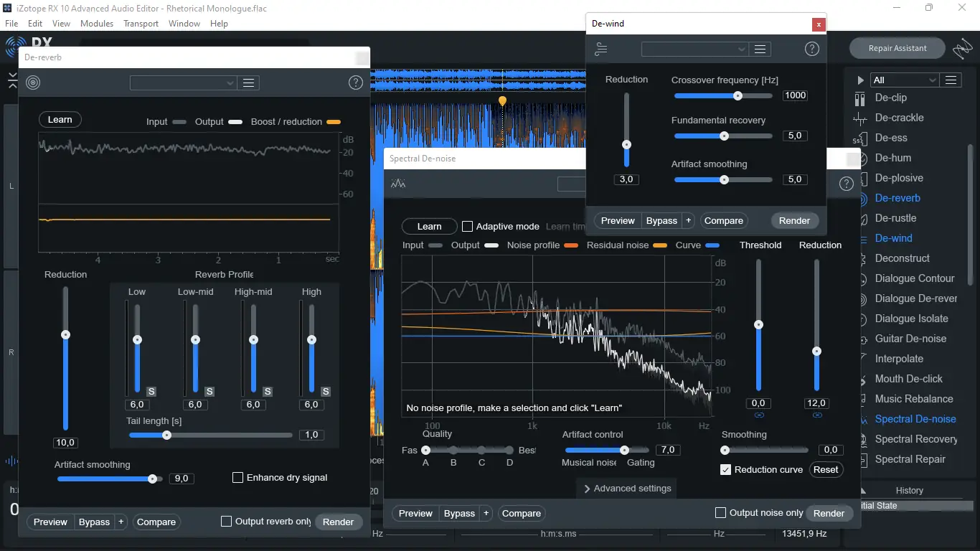Click the Crossover frequency slider in De-wind
The width and height of the screenshot is (980, 551).
(x=723, y=95)
